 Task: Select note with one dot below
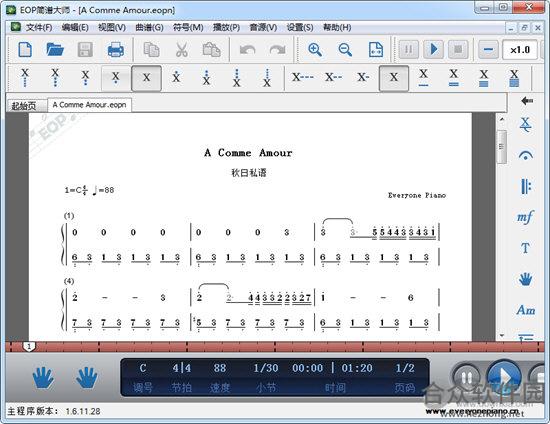click(116, 78)
